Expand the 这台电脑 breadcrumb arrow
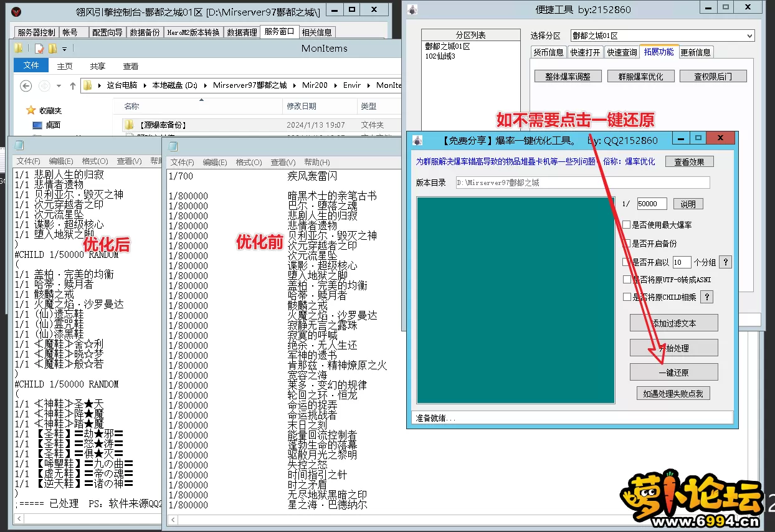The width and height of the screenshot is (775, 532). (x=146, y=85)
